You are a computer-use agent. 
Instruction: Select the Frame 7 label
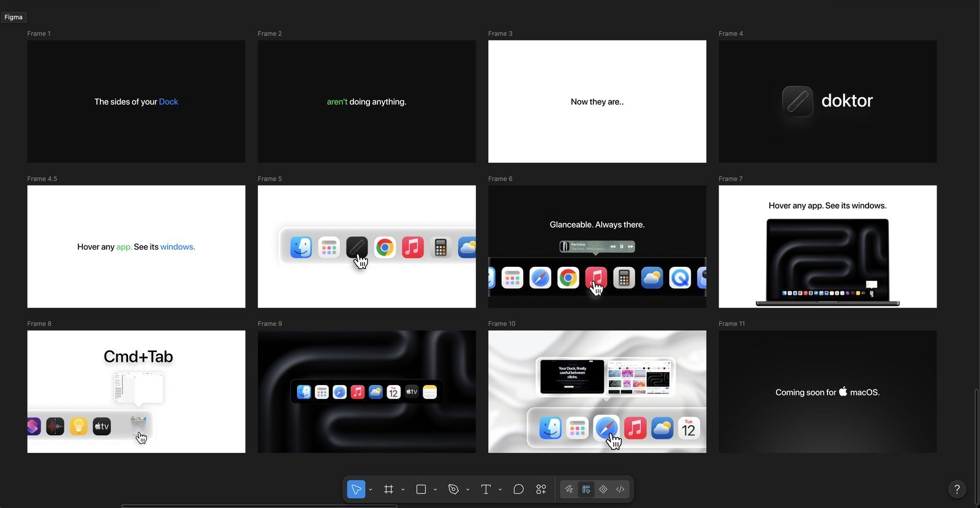coord(731,179)
